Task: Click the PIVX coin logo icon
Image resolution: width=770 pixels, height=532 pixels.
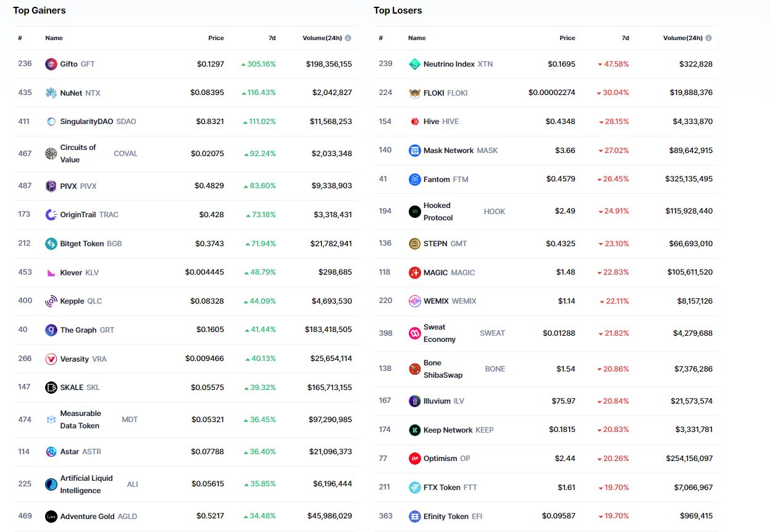Action: click(51, 186)
